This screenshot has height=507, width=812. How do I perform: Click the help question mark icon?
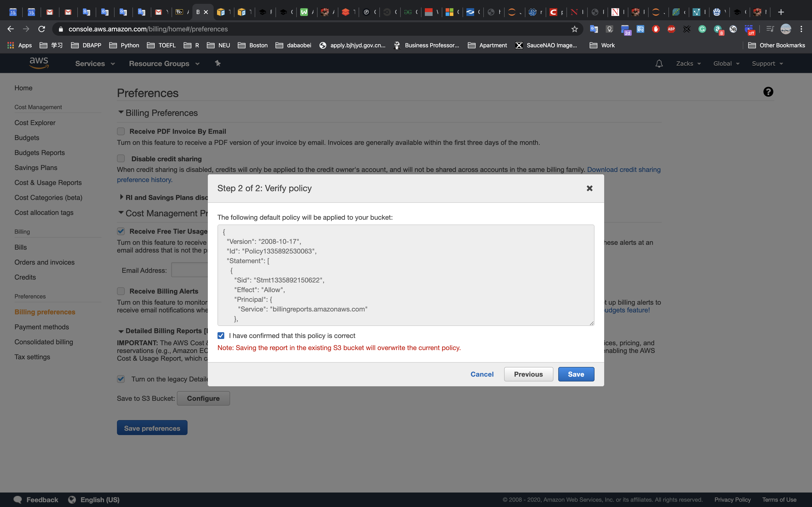point(768,92)
